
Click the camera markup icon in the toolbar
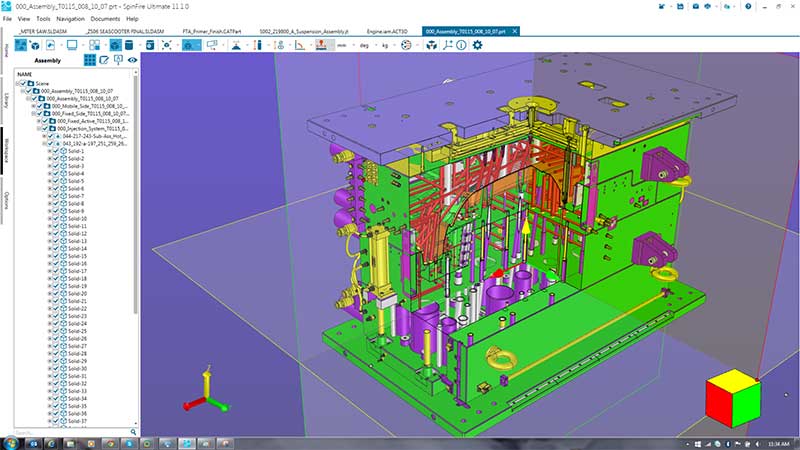coord(212,45)
